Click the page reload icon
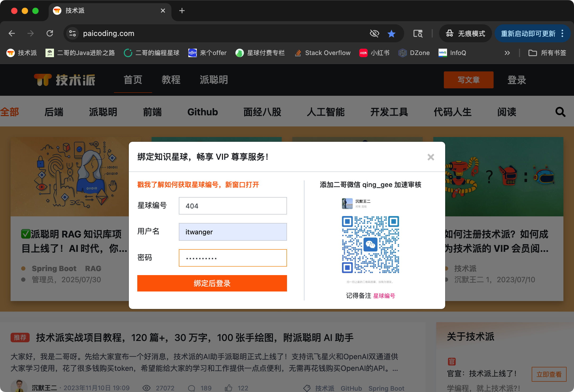 pyautogui.click(x=50, y=34)
